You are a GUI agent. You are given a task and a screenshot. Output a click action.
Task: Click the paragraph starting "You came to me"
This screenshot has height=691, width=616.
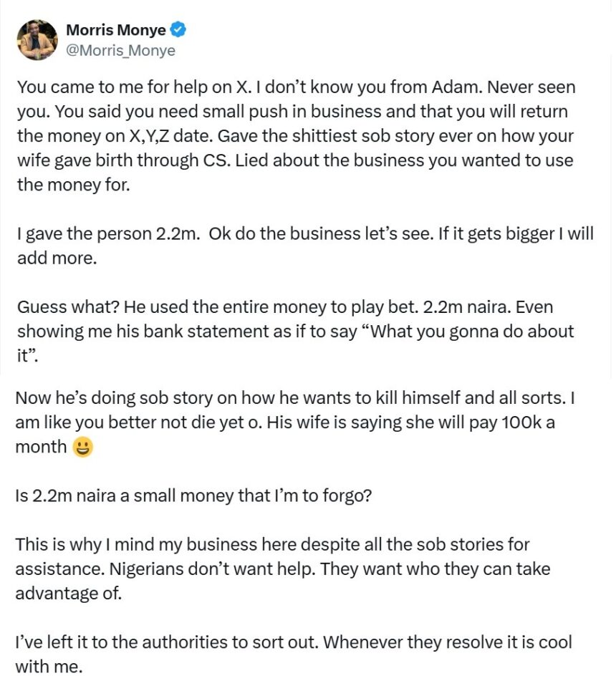click(295, 135)
